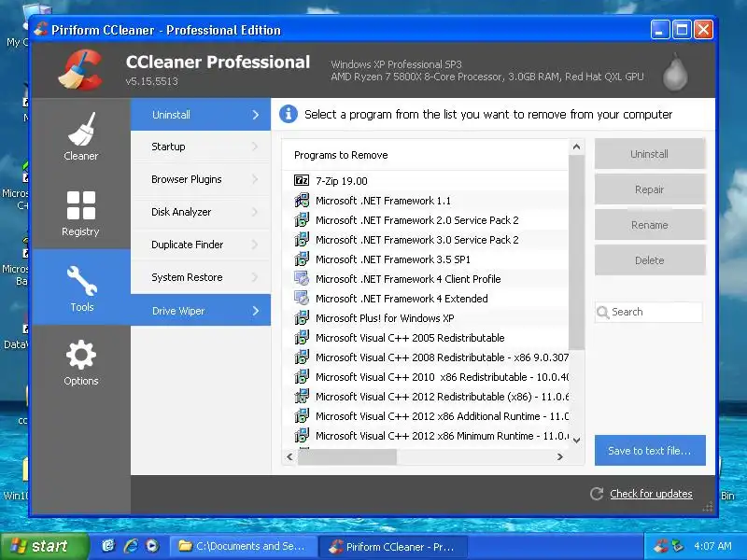
Task: Click the Browser Plugins chevron arrow
Action: [255, 179]
